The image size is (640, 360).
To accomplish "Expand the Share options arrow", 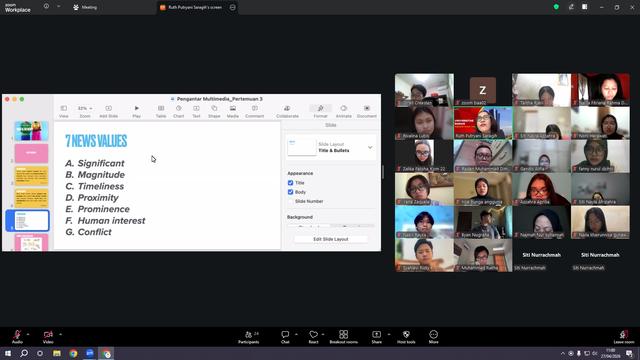I will point(389,334).
